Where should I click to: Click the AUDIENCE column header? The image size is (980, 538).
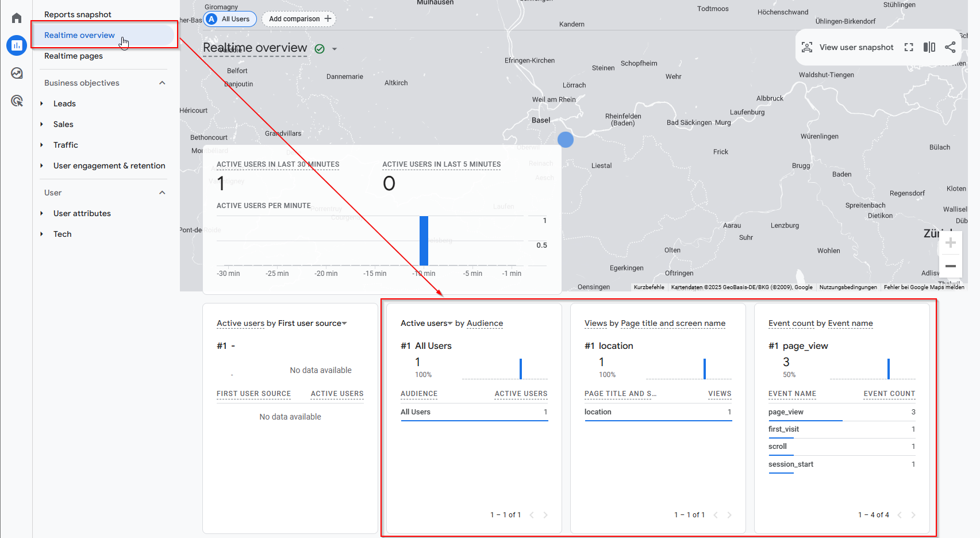click(x=419, y=394)
